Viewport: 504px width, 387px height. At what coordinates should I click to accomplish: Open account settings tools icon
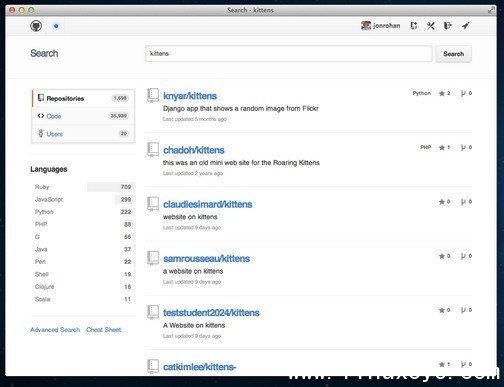pos(431,26)
